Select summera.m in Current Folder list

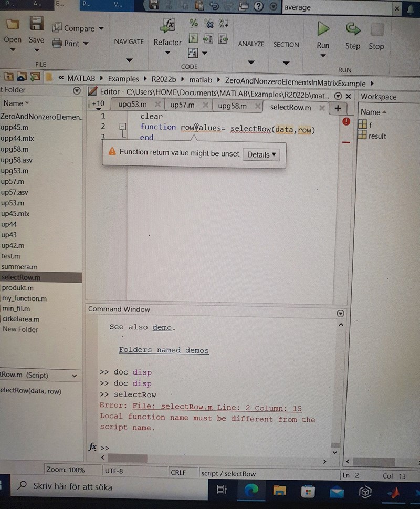pyautogui.click(x=19, y=267)
